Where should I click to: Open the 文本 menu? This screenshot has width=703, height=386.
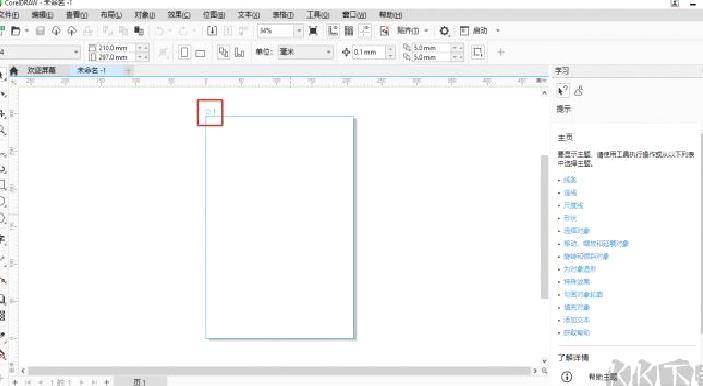(248, 15)
